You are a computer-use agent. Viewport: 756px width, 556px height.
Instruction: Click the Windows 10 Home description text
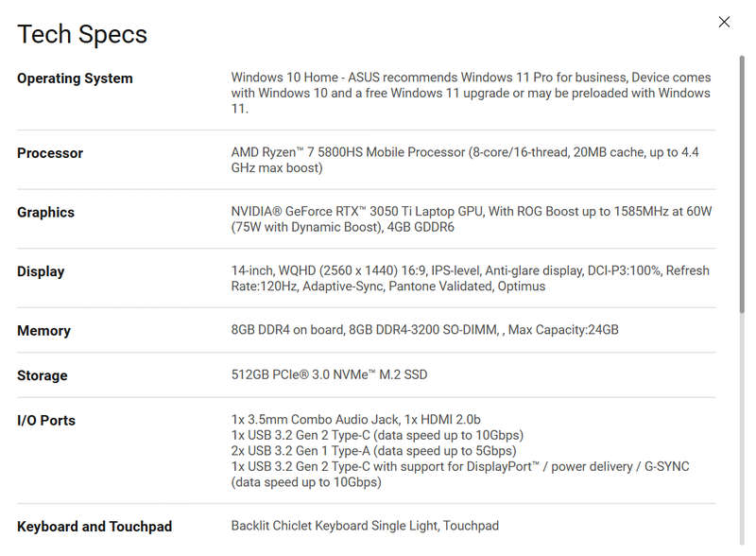pyautogui.click(x=471, y=94)
